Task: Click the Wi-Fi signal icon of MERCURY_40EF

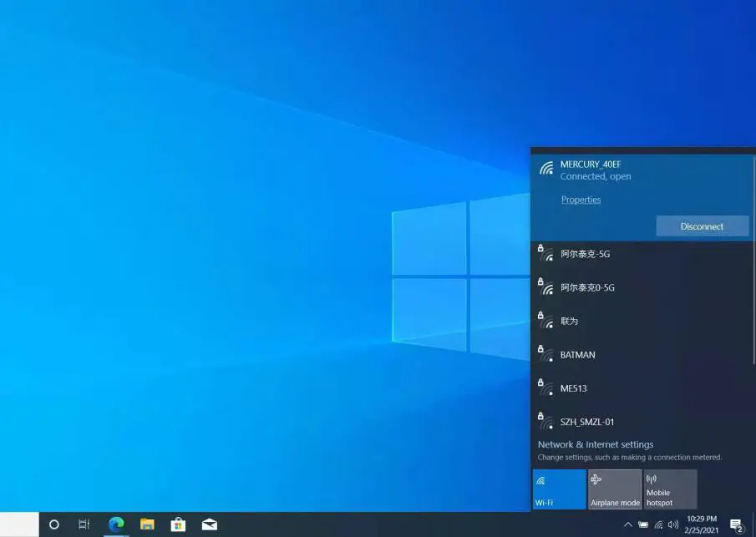Action: pyautogui.click(x=546, y=168)
